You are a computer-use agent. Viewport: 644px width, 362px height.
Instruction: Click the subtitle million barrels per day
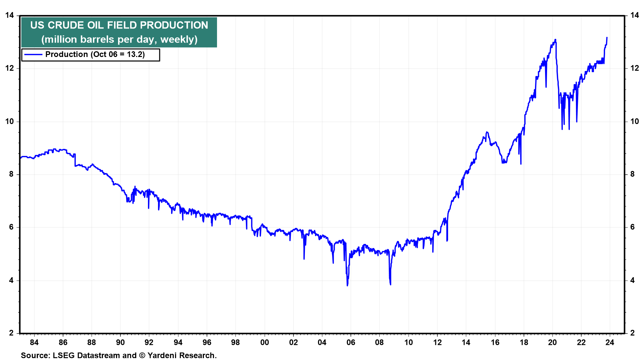(x=119, y=40)
